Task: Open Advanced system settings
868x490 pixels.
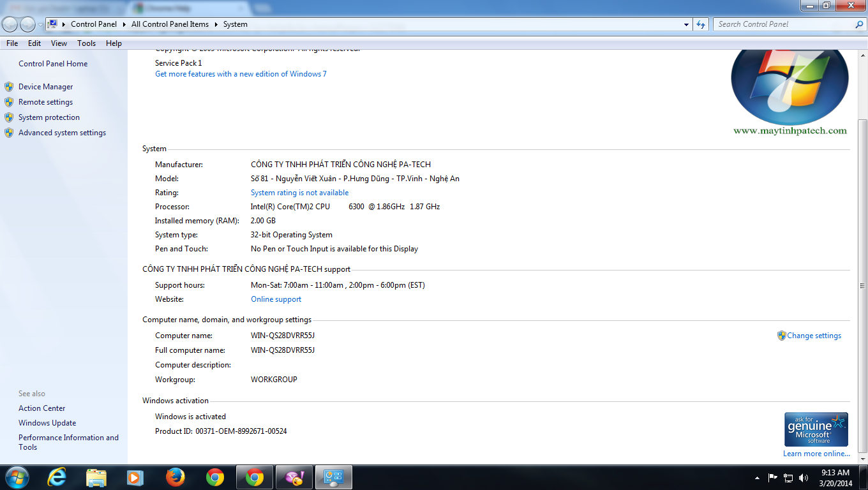Action: 62,133
